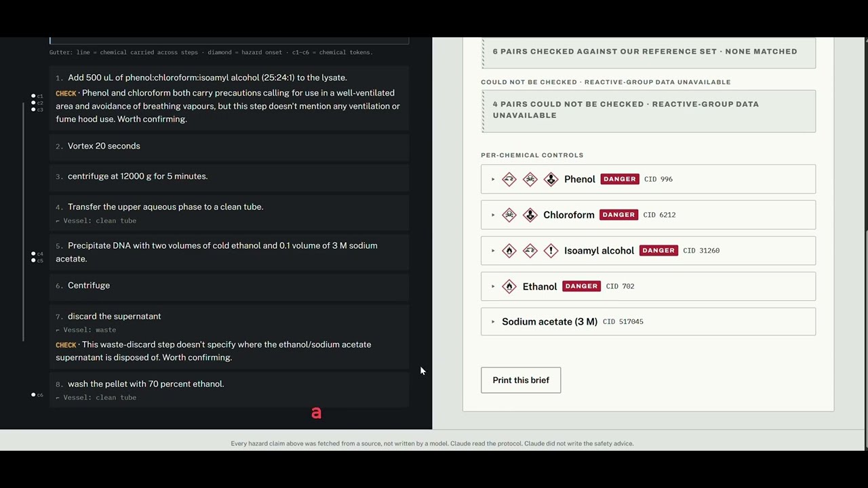Click Ethanol's DANGER badge

[x=581, y=287]
